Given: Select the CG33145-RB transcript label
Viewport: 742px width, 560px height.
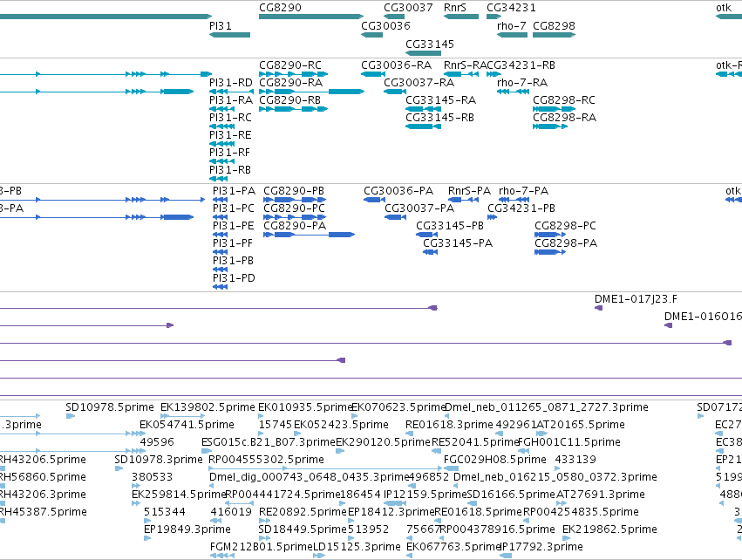Looking at the screenshot, I should tap(439, 118).
